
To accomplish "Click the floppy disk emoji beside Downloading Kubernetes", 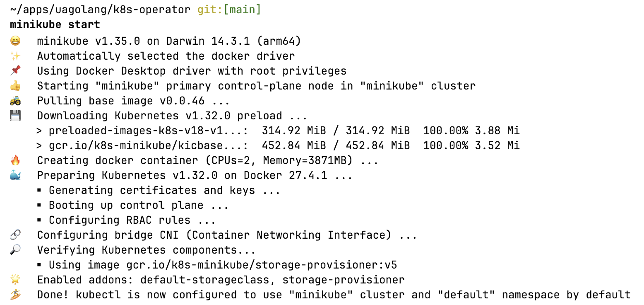I will coord(15,116).
